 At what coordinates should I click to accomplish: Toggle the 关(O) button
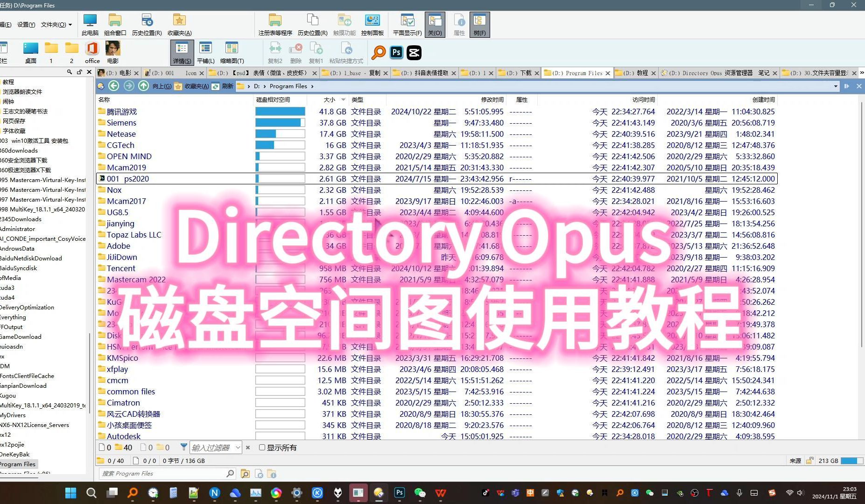[435, 24]
